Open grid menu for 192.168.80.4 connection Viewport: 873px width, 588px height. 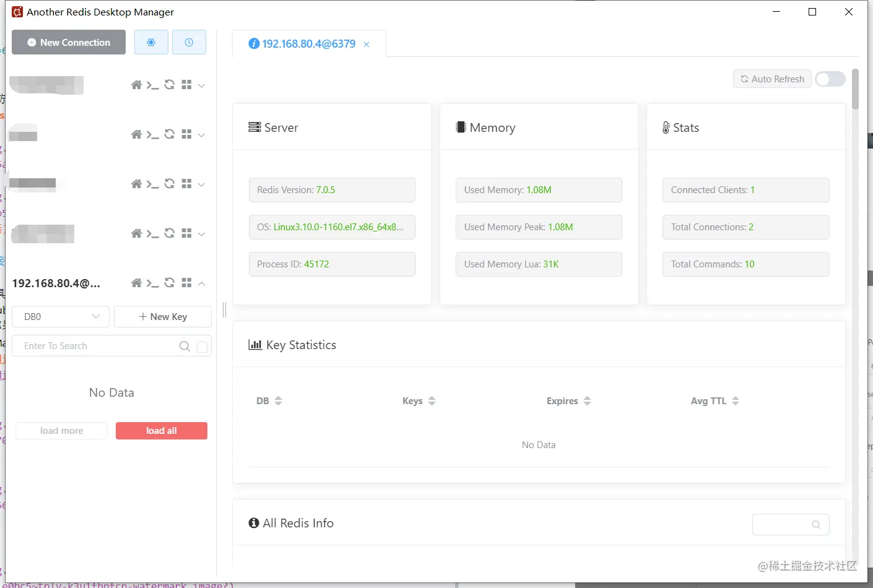click(x=186, y=283)
